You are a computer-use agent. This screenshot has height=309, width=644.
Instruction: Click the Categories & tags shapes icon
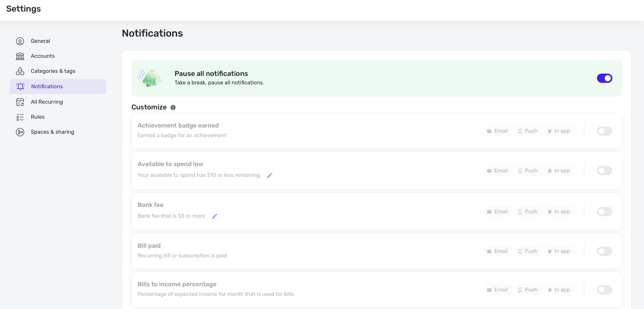[x=20, y=71]
